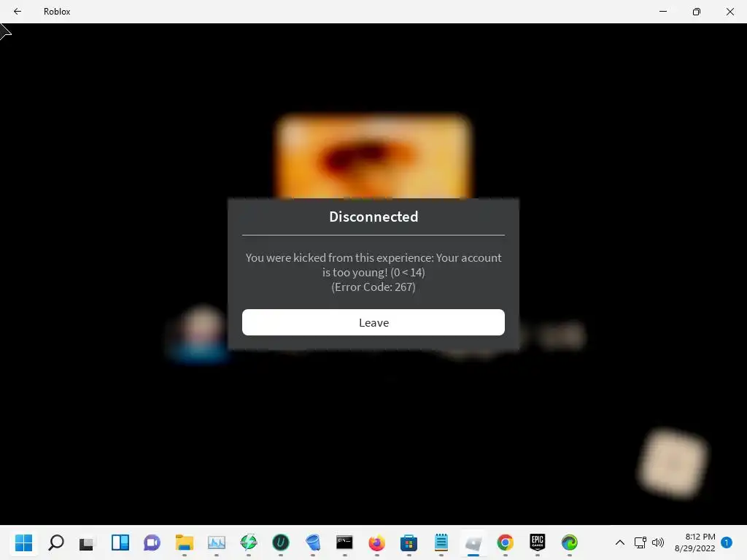
Task: Click the blurred square button at bottom right
Action: click(x=673, y=463)
